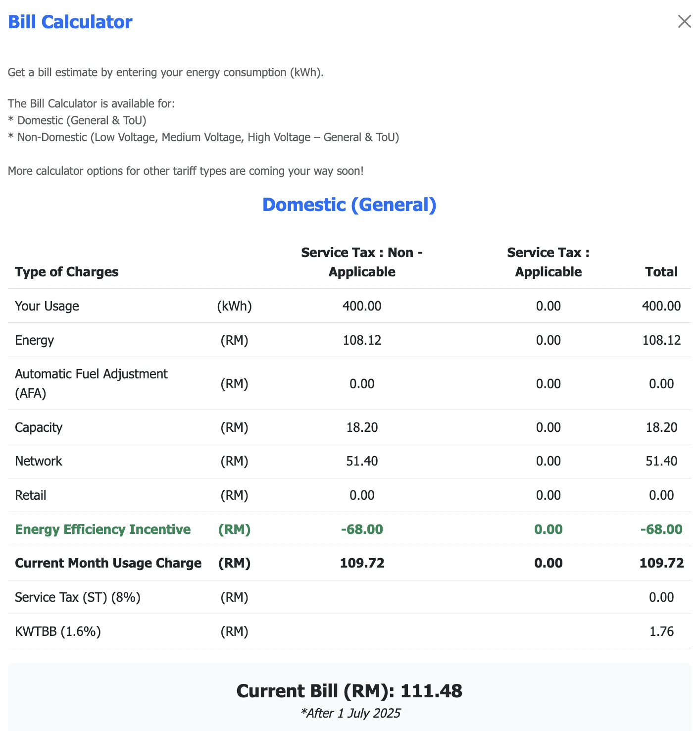Select the Current Month Usage Charge label
The image size is (700, 731).
[108, 563]
